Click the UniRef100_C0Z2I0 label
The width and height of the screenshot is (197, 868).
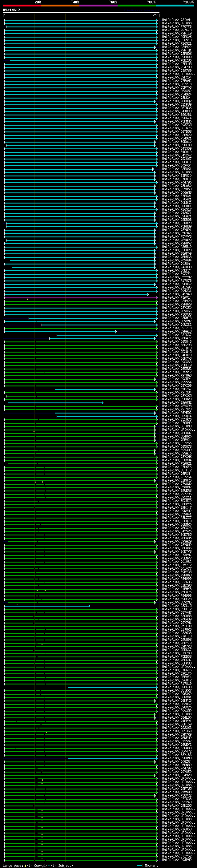[177, 84]
